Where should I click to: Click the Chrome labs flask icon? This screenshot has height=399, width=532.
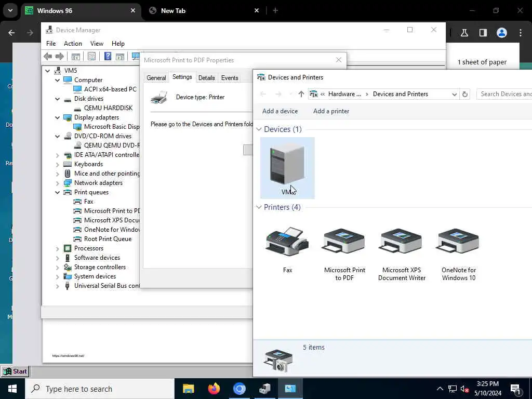click(x=464, y=33)
